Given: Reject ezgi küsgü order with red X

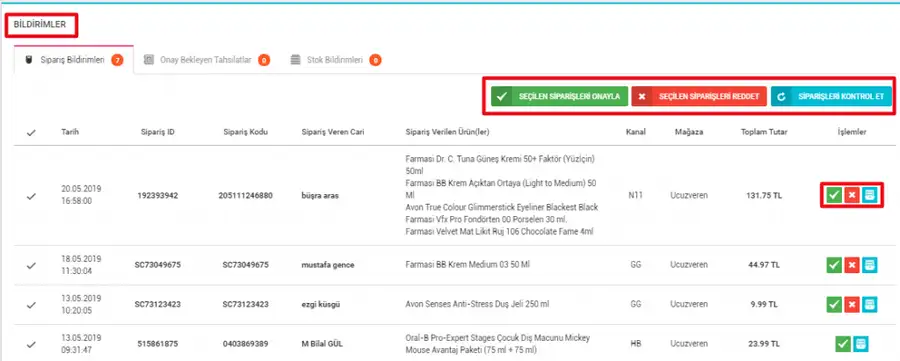Looking at the screenshot, I should pos(852,304).
